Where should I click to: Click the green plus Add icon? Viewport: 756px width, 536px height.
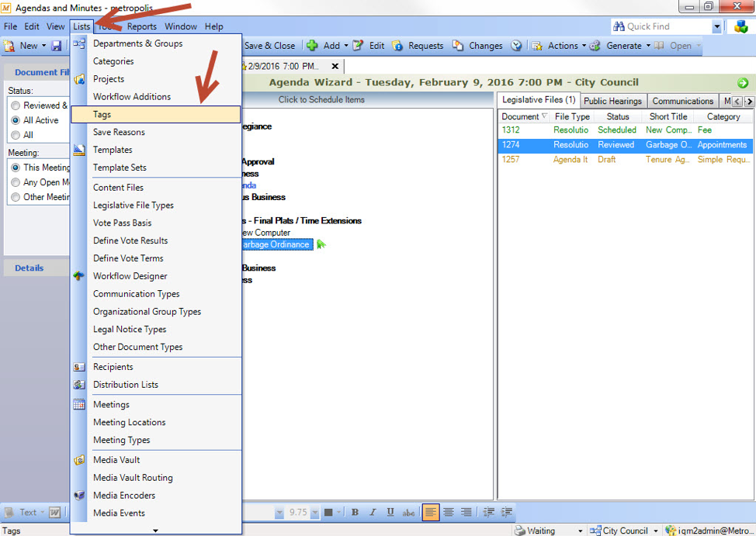(312, 46)
